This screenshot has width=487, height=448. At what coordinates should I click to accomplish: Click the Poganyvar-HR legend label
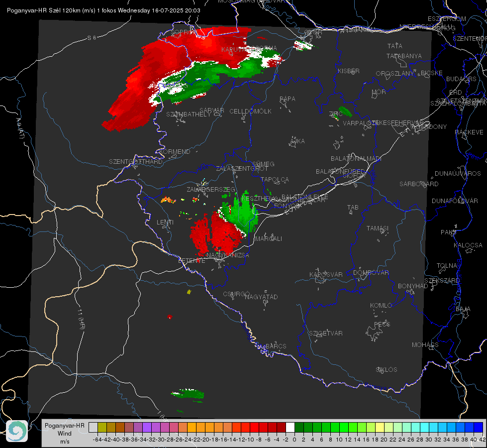point(65,425)
